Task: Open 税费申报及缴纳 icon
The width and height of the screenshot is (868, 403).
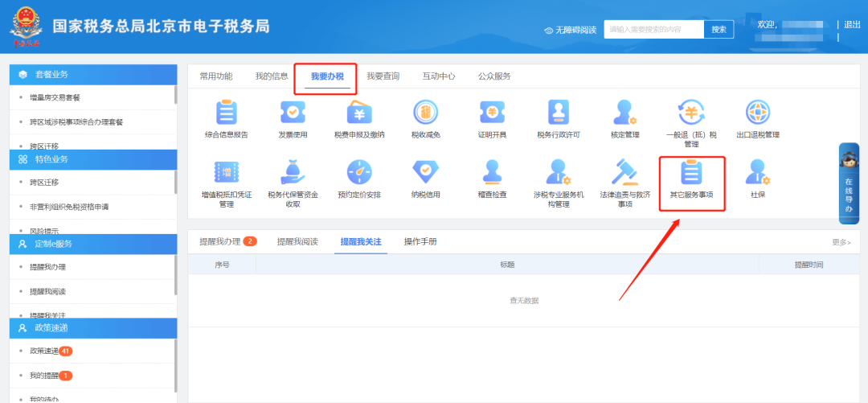Action: click(x=359, y=113)
